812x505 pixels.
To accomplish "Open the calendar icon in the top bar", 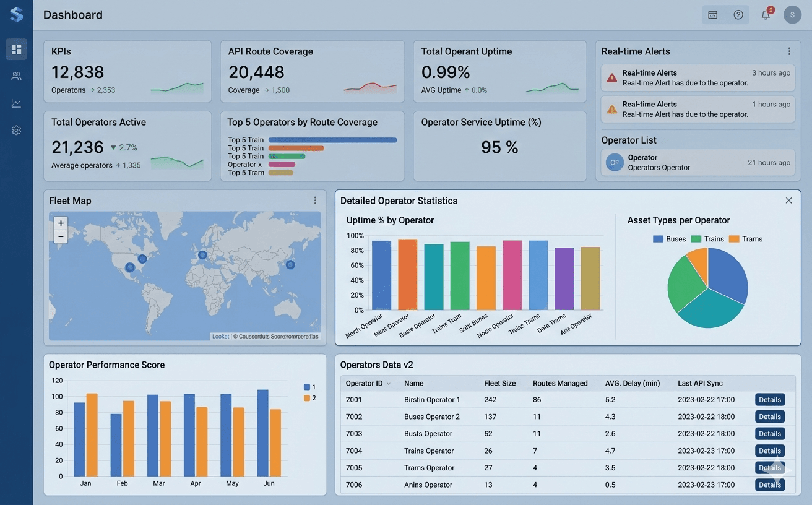I will pos(712,14).
